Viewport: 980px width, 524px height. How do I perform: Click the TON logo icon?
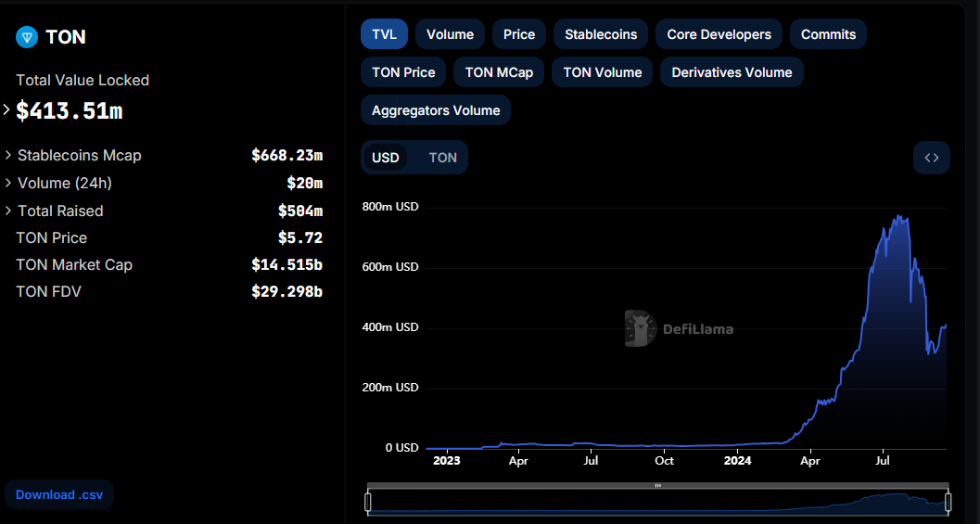pos(27,37)
